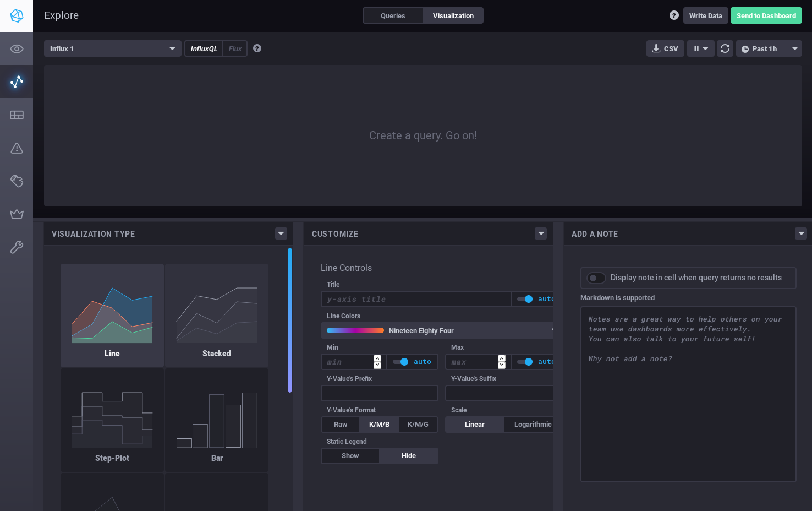812x511 pixels.
Task: Open Alerting triangle icon in sidebar
Action: 17,148
